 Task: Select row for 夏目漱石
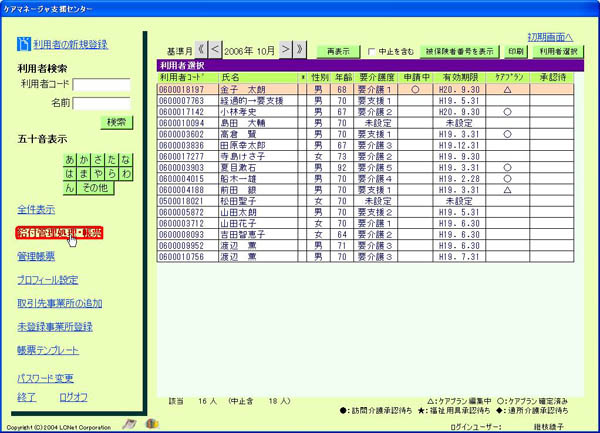coord(365,168)
